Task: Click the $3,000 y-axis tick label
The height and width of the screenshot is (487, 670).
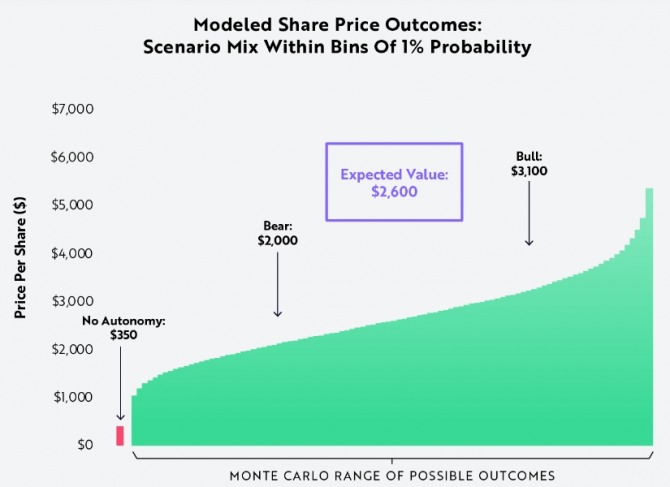Action: [71, 301]
